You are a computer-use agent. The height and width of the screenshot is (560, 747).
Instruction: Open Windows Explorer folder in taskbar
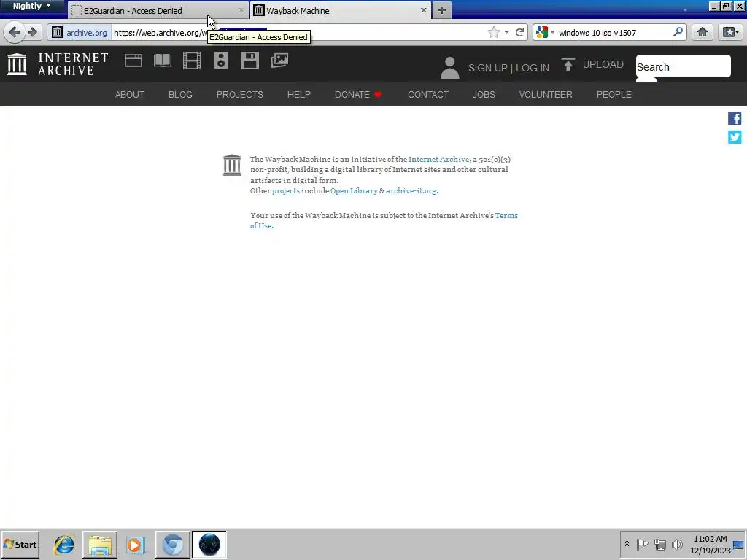99,544
